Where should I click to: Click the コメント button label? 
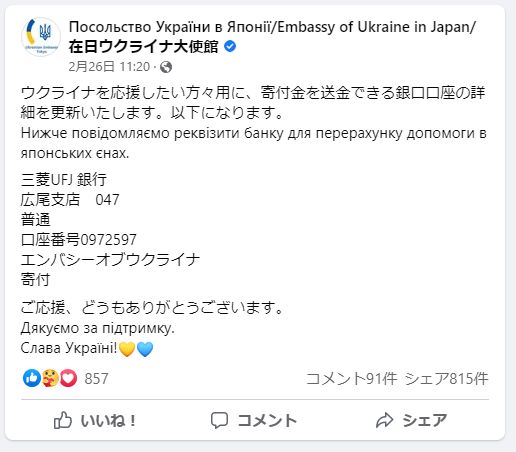[x=267, y=420]
